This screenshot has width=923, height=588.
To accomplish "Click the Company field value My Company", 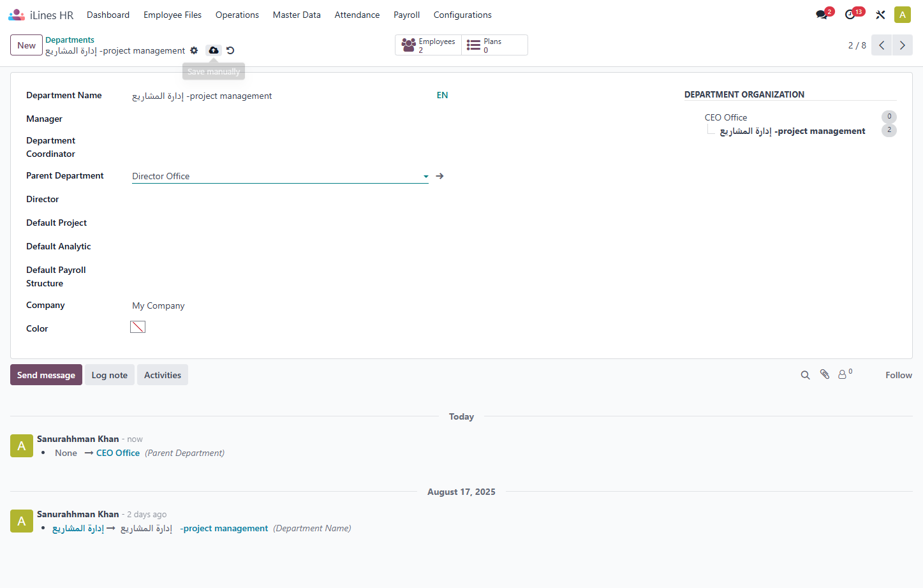I will (158, 305).
